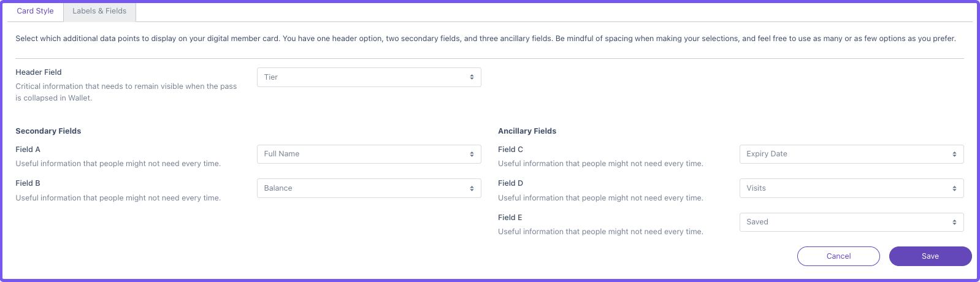The width and height of the screenshot is (980, 282).
Task: Click the Ancillary Fields heading
Action: tap(527, 131)
